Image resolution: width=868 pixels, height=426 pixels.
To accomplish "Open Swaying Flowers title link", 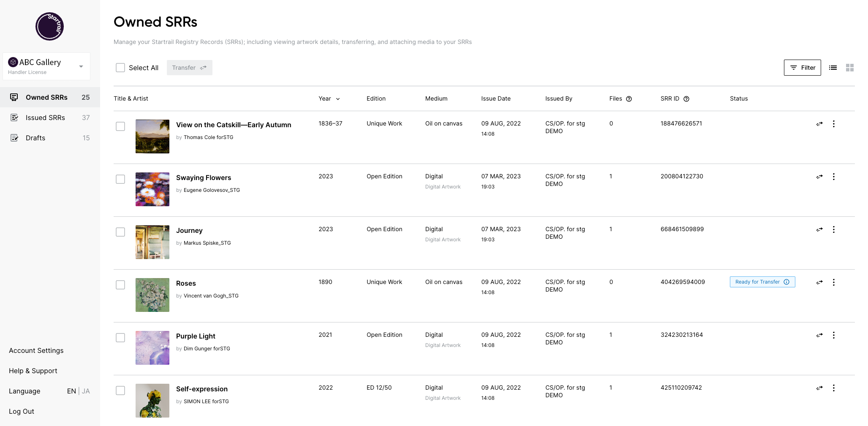I will (204, 177).
